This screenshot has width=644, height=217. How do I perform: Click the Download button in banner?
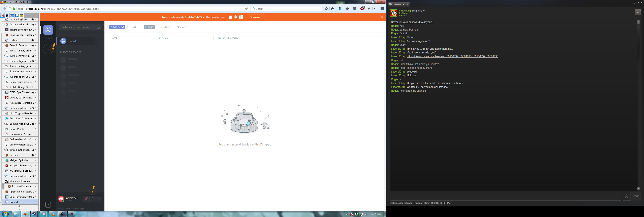[x=256, y=17]
